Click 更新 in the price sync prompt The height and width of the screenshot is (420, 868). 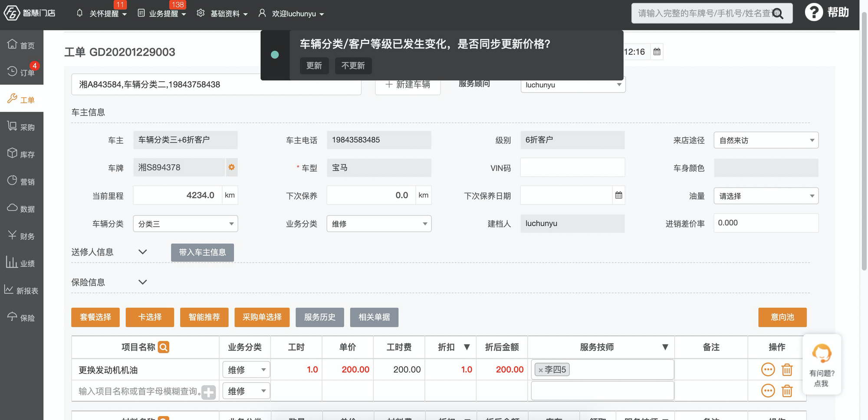(x=314, y=66)
